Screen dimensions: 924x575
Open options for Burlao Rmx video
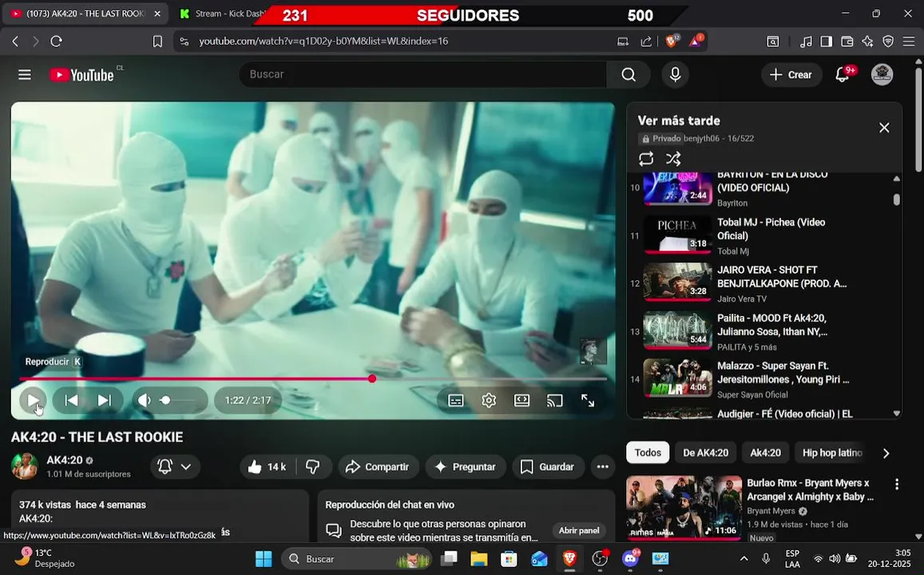tap(896, 484)
